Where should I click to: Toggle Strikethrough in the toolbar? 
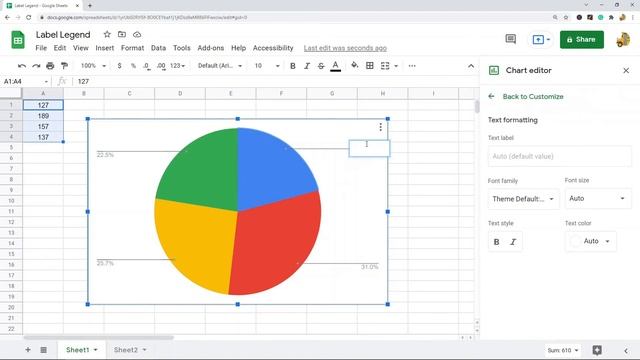click(321, 66)
